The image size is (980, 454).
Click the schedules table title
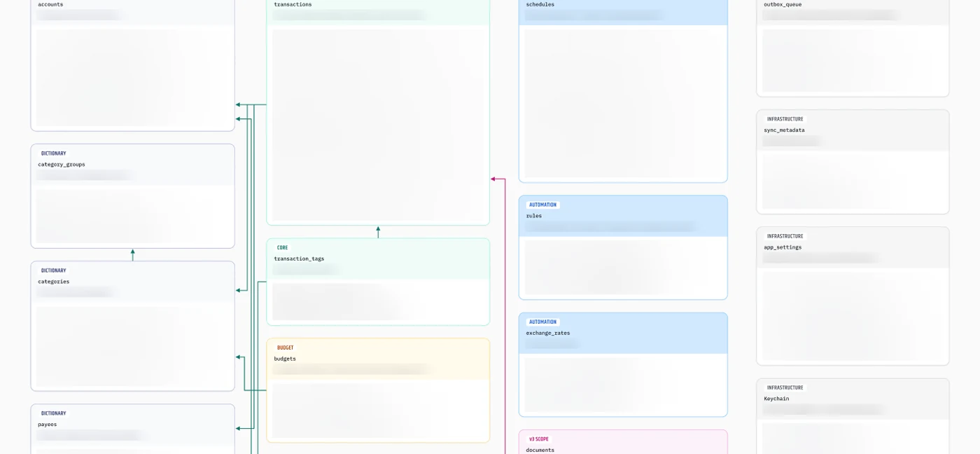pos(540,4)
